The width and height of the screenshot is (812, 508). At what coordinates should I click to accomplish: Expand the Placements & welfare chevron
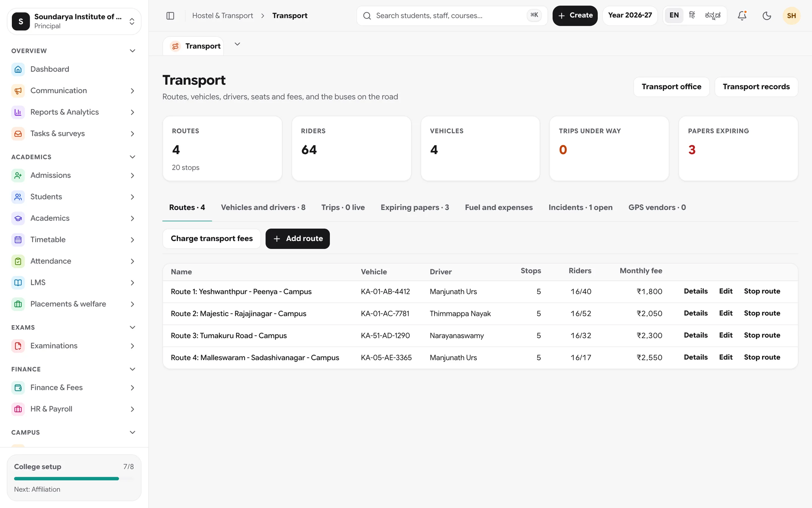pos(132,304)
